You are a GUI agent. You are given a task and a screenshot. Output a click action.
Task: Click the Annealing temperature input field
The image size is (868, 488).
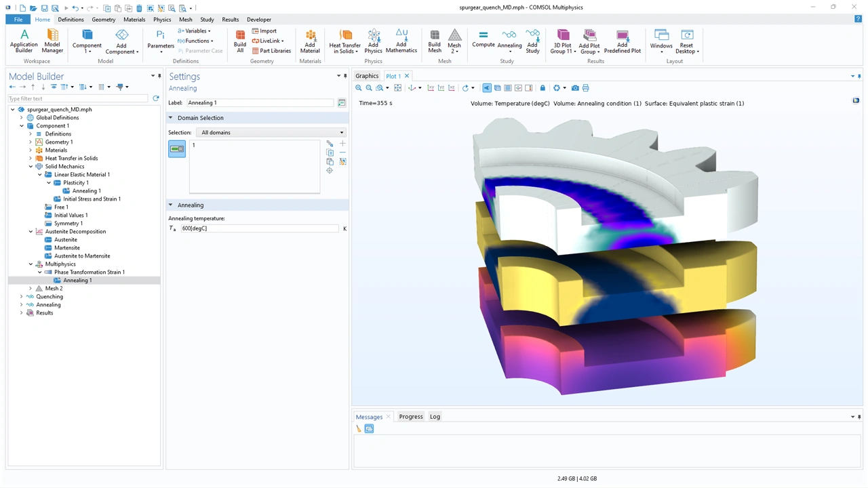259,228
